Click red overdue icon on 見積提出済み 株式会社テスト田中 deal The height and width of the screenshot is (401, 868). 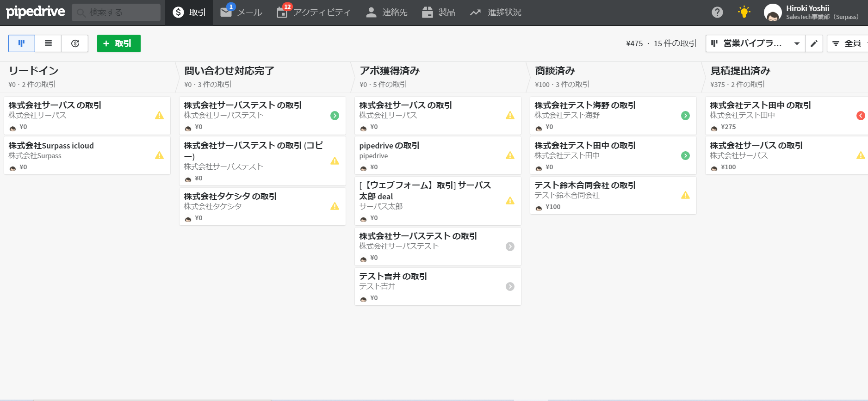click(x=861, y=116)
